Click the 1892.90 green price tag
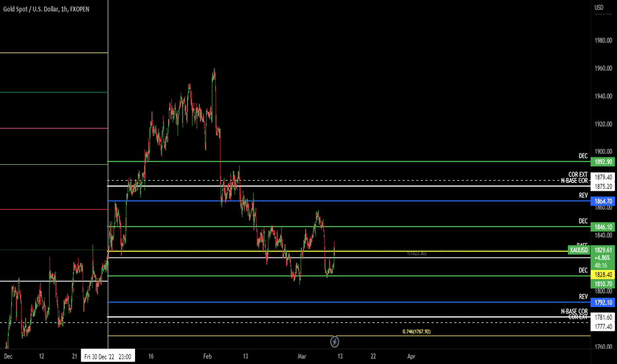 [x=603, y=161]
